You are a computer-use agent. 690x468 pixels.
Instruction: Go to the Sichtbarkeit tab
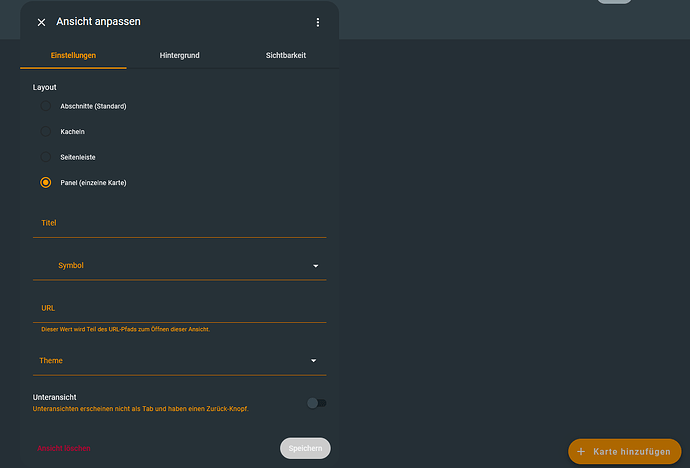click(286, 55)
